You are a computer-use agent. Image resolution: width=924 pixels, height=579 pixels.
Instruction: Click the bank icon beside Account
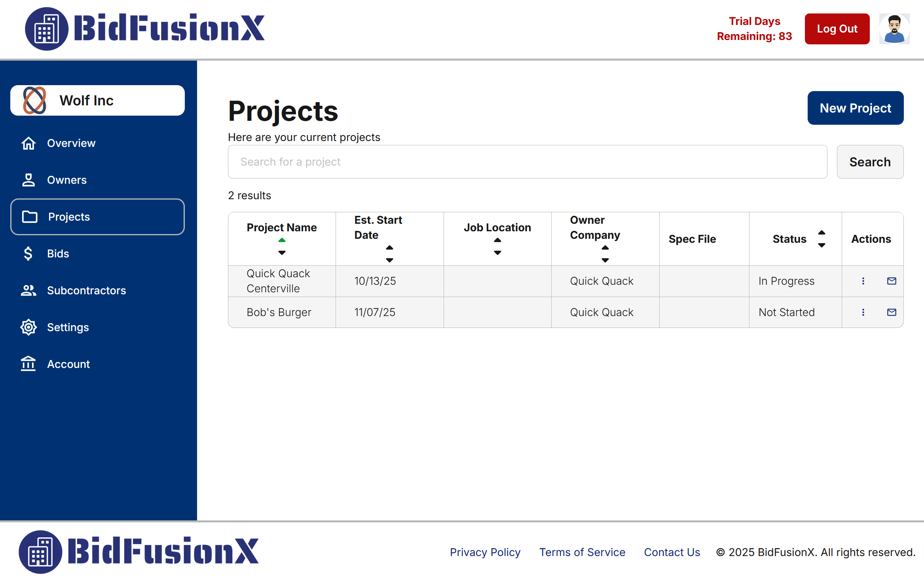[x=28, y=364]
